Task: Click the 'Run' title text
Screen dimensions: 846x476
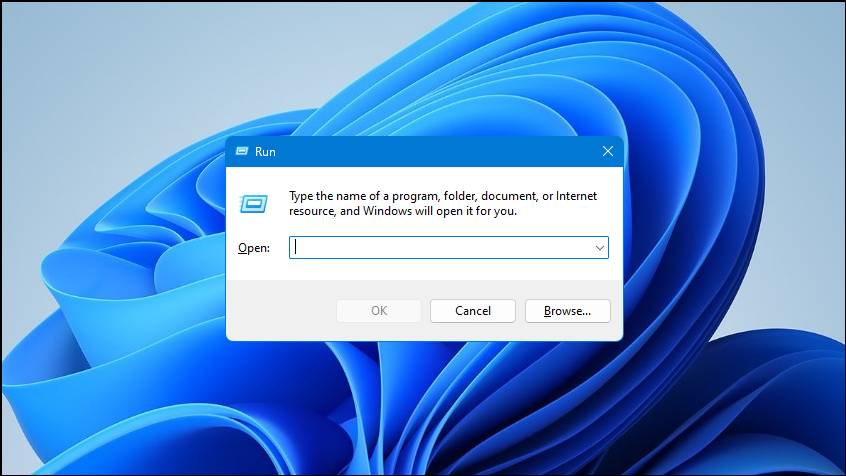Action: click(x=265, y=152)
